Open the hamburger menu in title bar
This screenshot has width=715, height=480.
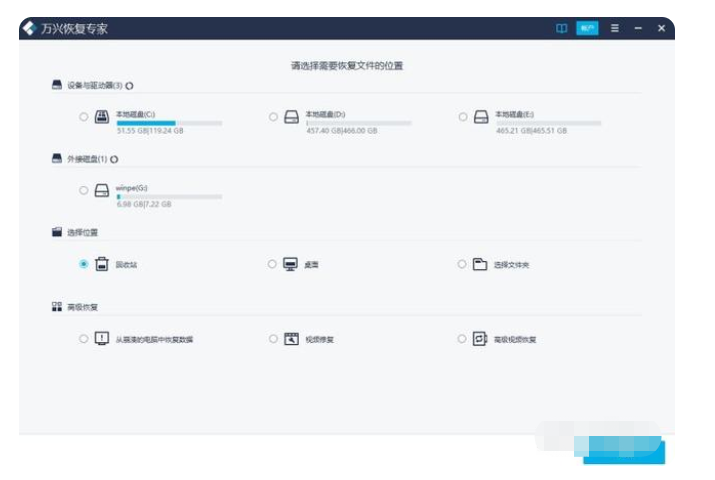pos(615,28)
